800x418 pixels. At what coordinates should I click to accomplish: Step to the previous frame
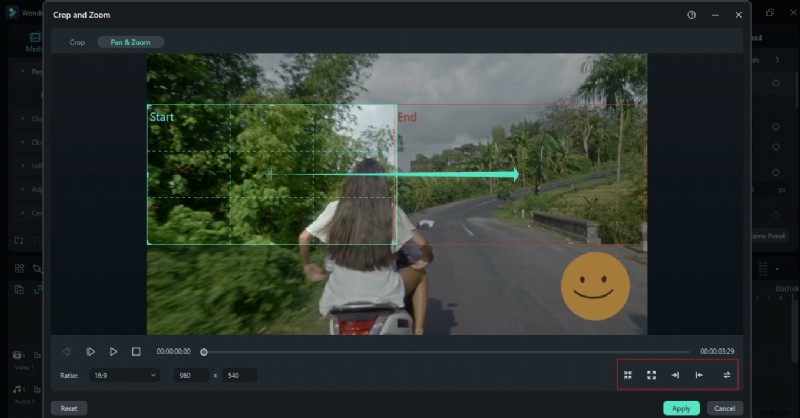[x=67, y=352]
